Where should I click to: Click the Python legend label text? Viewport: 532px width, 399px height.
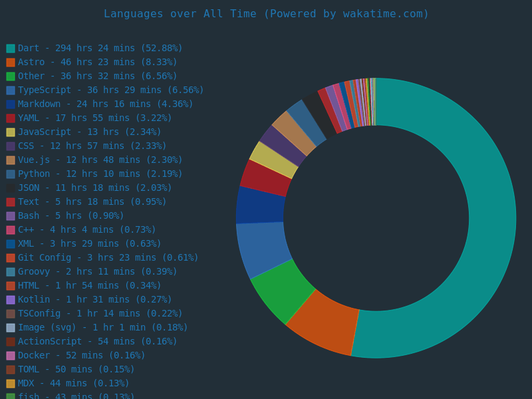click(100, 174)
